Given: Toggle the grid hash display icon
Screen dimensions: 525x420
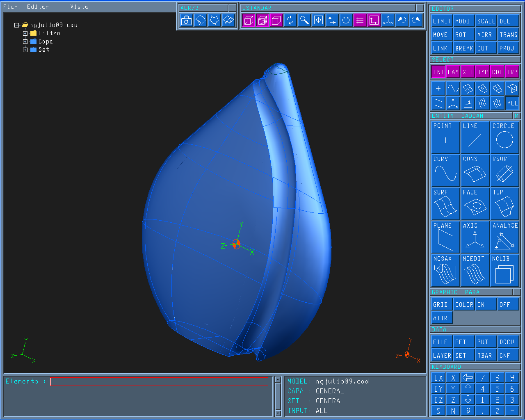Looking at the screenshot, I should tap(360, 20).
